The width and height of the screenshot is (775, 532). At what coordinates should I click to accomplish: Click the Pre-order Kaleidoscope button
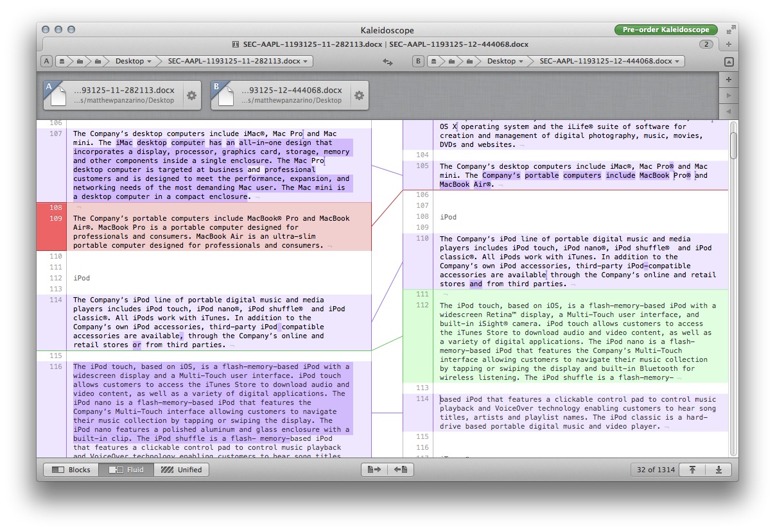coord(666,30)
